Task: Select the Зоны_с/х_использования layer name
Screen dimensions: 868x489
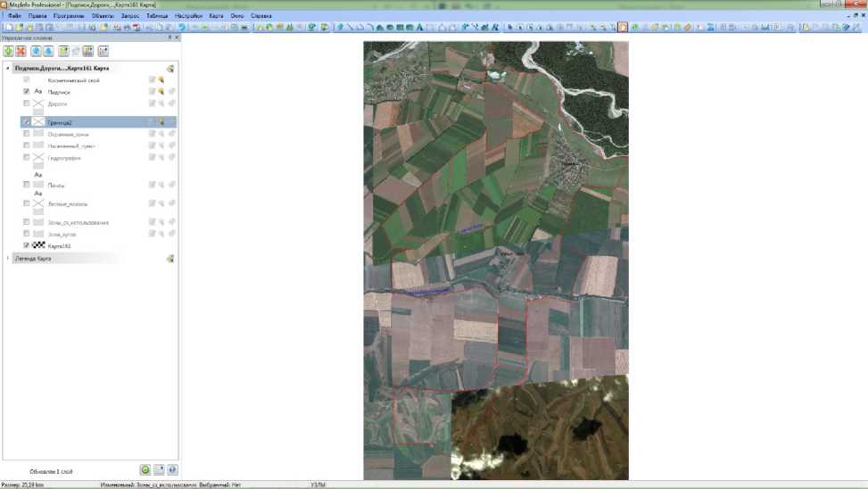Action: (x=79, y=222)
